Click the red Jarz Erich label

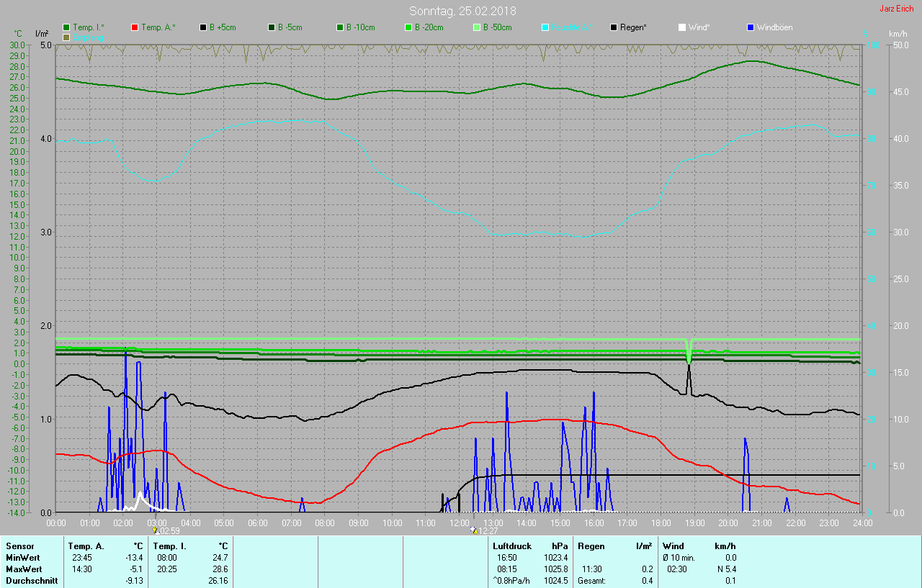click(896, 9)
